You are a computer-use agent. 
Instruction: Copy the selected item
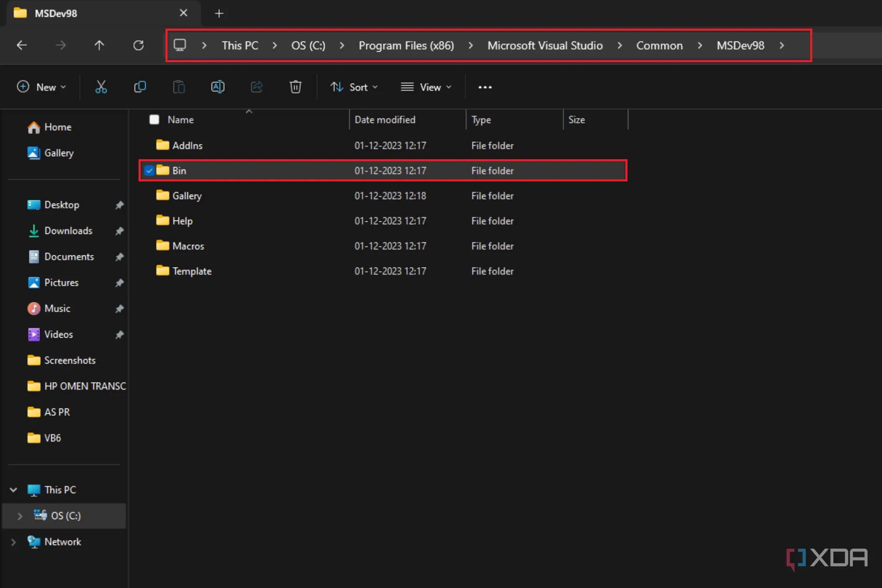[140, 87]
